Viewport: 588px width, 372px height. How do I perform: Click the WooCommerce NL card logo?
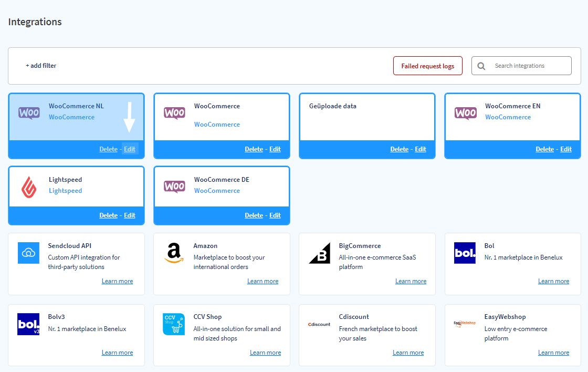coord(29,112)
